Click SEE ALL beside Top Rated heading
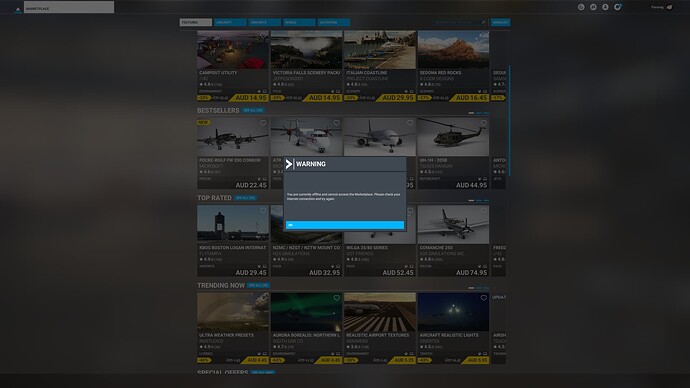 click(245, 198)
